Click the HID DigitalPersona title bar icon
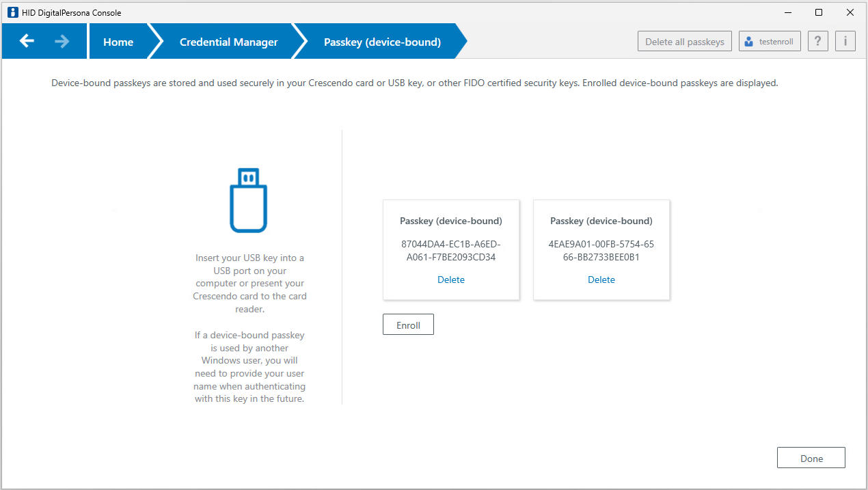 pyautogui.click(x=13, y=12)
